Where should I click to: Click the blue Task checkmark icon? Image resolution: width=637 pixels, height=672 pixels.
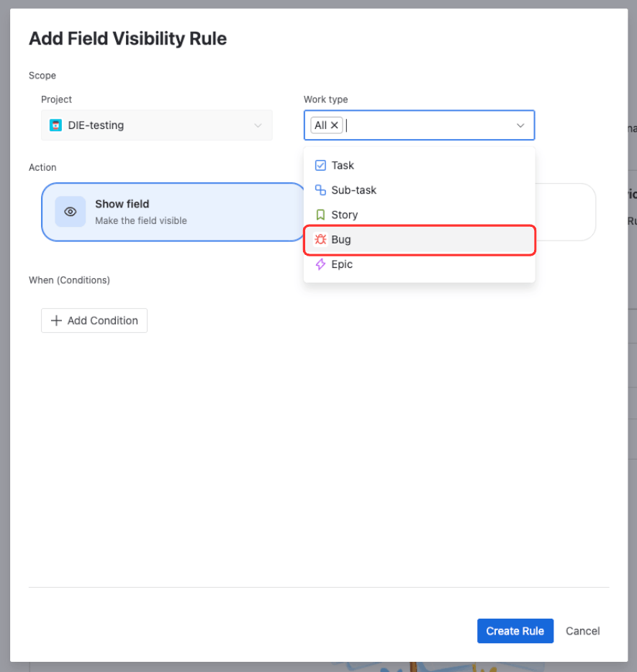pos(320,165)
